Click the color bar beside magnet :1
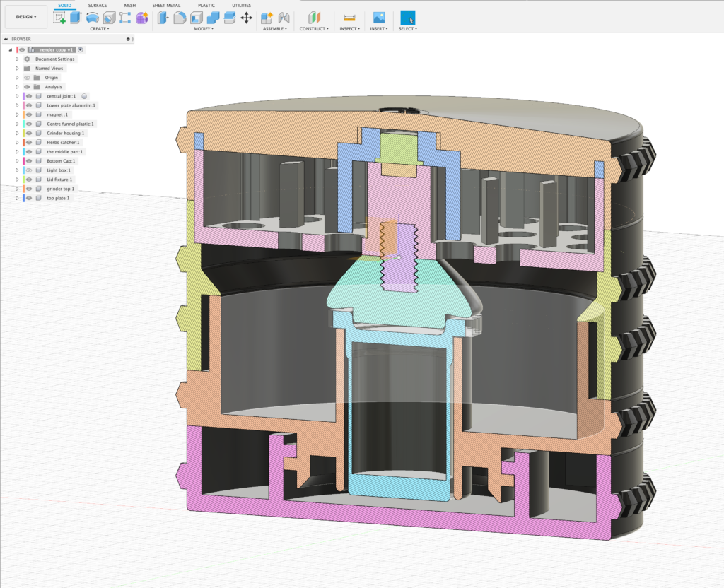This screenshot has width=724, height=588. [23, 114]
